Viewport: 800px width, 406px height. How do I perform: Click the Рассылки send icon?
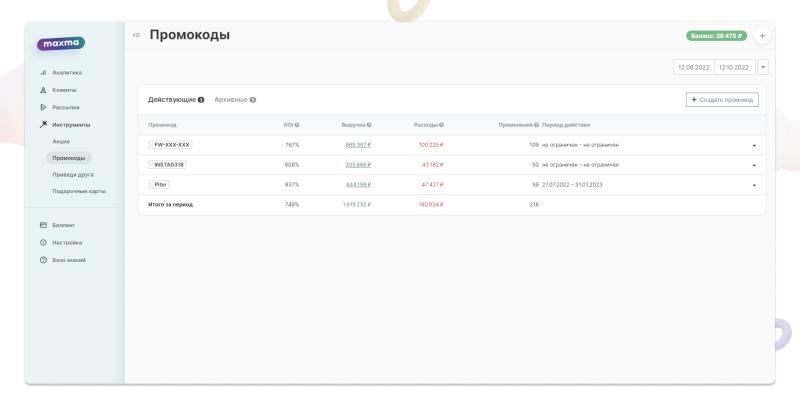(42, 107)
